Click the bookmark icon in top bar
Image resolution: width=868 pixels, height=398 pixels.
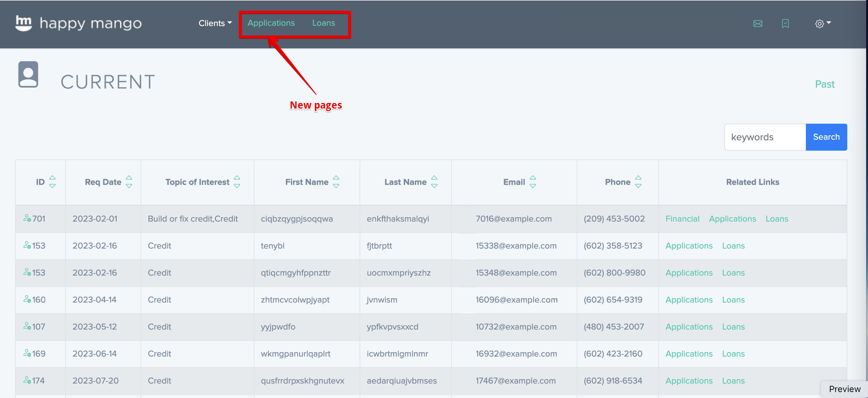tap(785, 23)
